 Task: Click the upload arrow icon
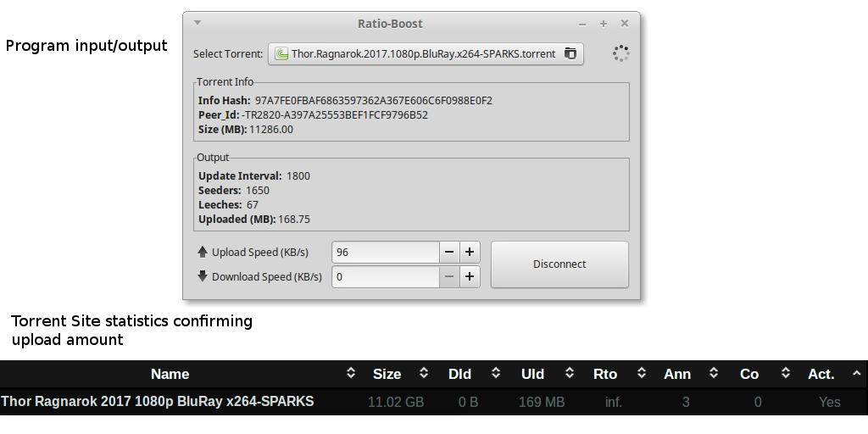[202, 252]
